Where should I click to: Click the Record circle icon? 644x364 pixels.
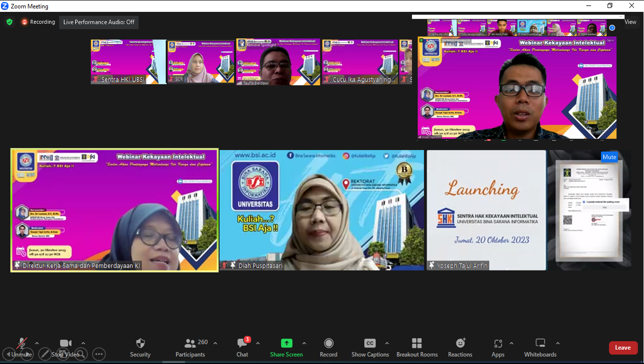pos(329,343)
